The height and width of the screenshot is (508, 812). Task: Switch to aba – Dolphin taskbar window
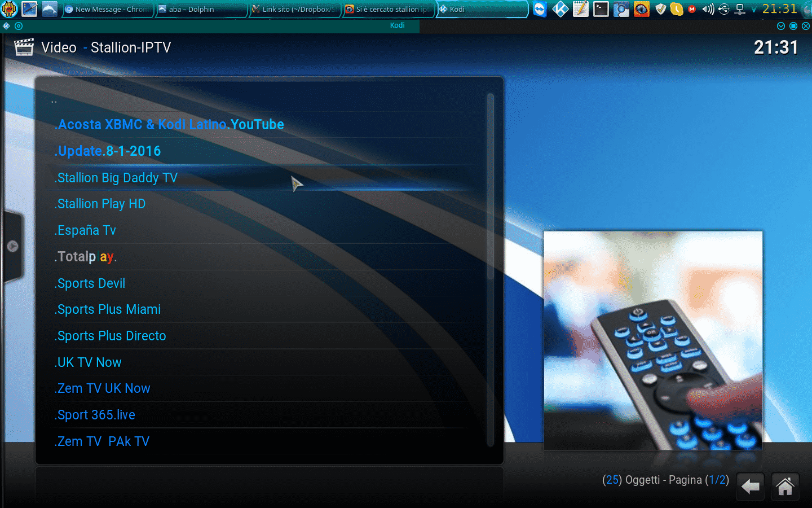coord(201,9)
